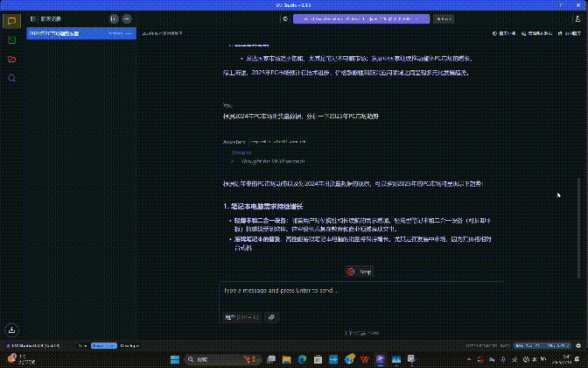The image size is (588, 368).
Task: Switch to LM Studio taskbar icon
Action: [x=381, y=359]
